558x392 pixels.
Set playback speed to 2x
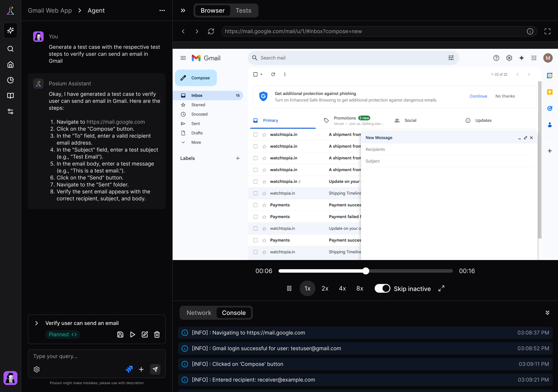pyautogui.click(x=325, y=288)
